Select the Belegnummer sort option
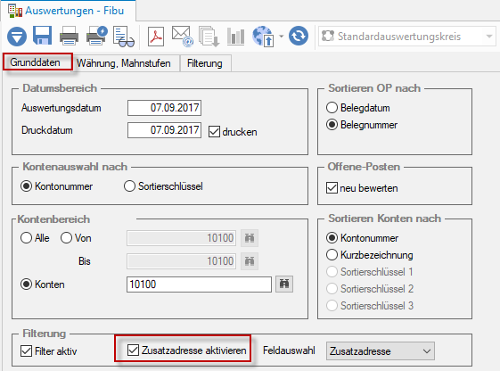The height and width of the screenshot is (371, 500). 362,125
